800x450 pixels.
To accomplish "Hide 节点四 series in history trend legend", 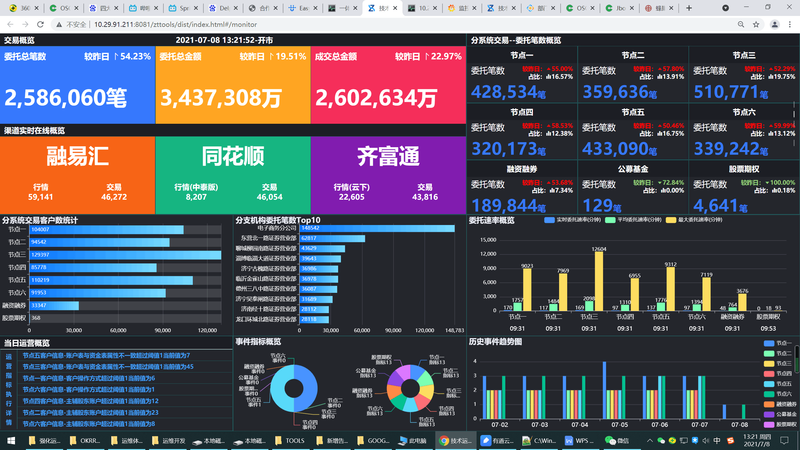I will pos(778,373).
